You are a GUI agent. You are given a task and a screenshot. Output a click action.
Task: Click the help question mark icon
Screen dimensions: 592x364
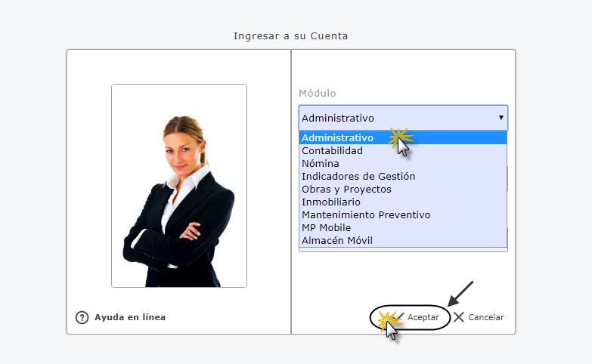point(82,318)
